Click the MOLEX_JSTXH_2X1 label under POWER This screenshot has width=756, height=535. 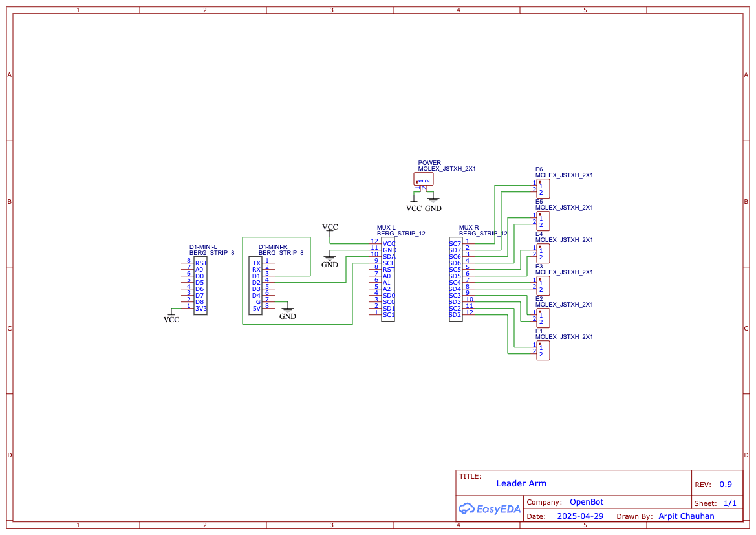[446, 169]
